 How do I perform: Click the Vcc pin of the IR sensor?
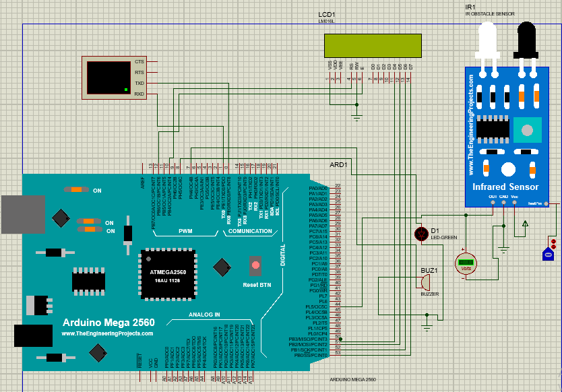click(515, 203)
